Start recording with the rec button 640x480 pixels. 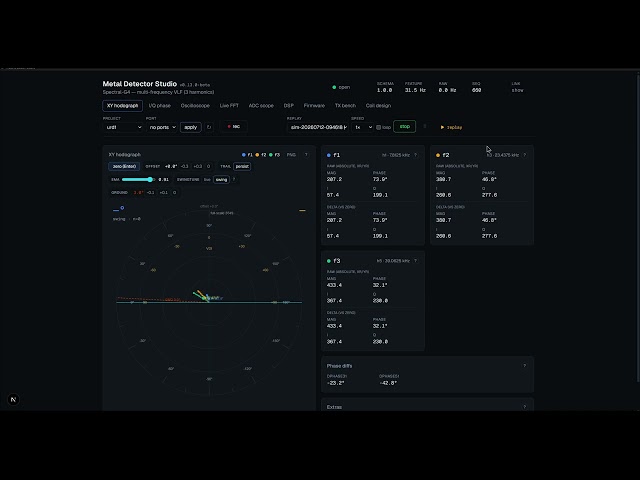233,127
